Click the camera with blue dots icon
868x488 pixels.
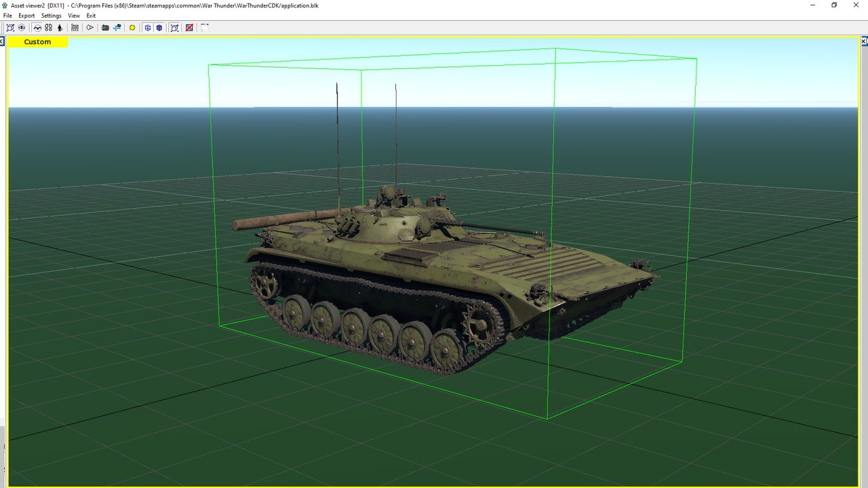coord(117,28)
